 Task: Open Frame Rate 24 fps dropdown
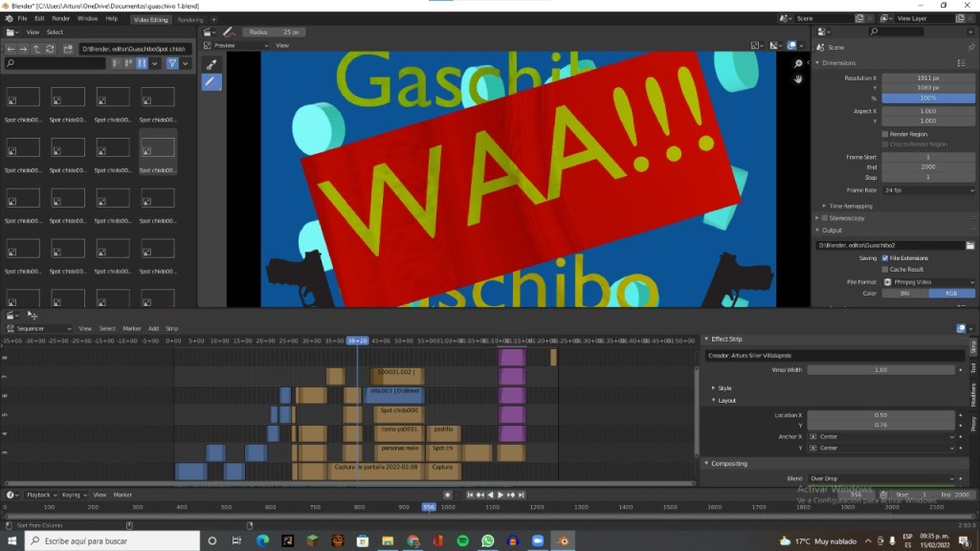point(928,190)
